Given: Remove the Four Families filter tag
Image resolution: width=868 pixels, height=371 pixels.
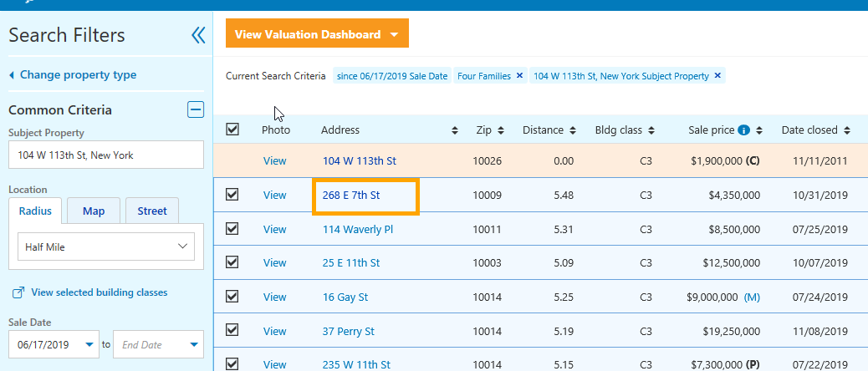Looking at the screenshot, I should [x=519, y=76].
